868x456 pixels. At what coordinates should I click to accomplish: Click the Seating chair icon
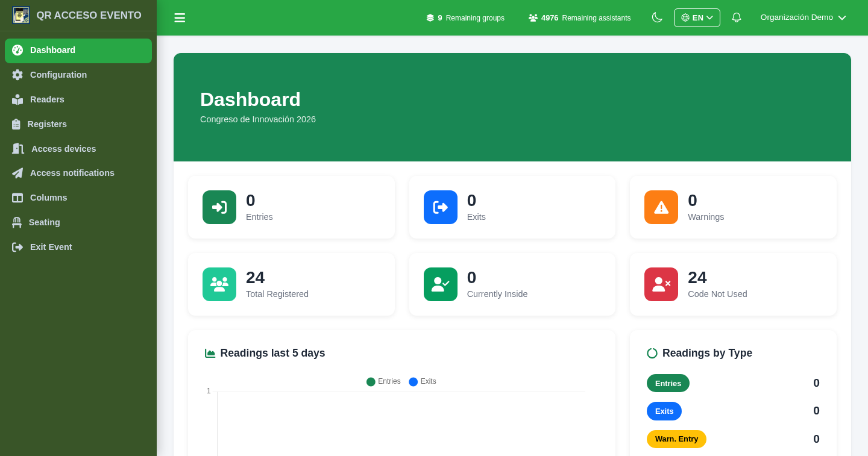coord(17,222)
